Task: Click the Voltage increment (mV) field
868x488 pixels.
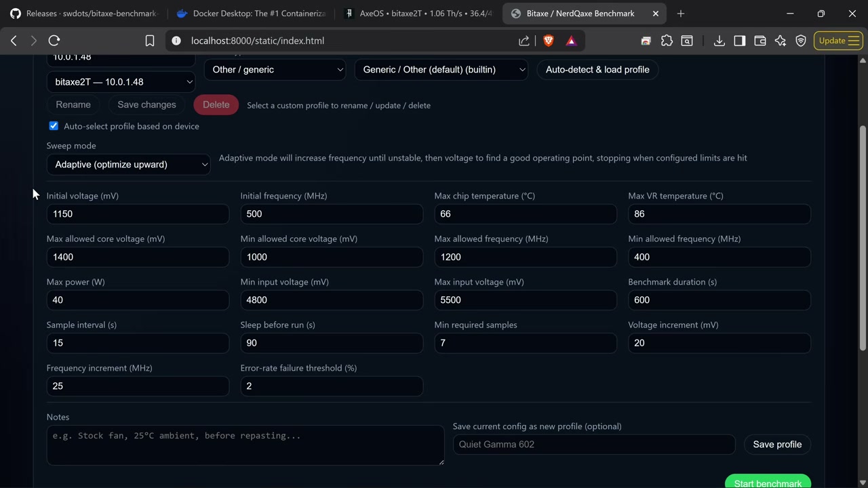Action: [x=719, y=343]
